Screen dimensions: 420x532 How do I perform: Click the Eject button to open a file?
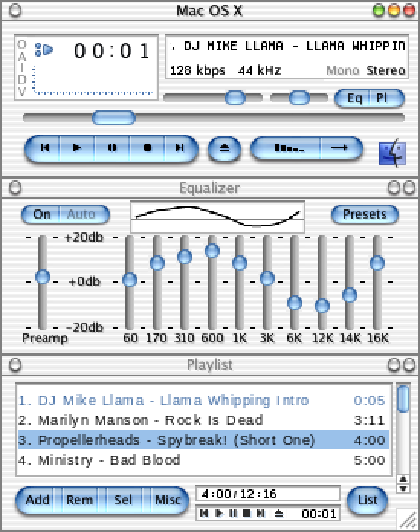[x=225, y=148]
